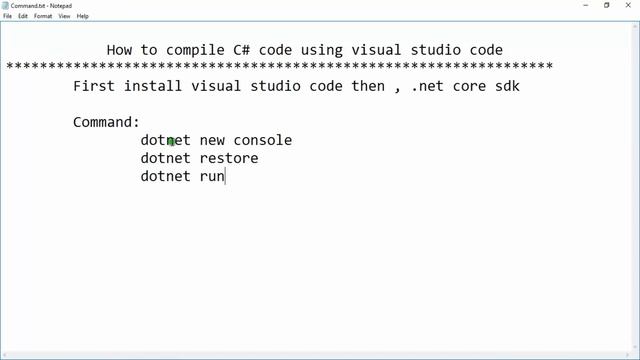The width and height of the screenshot is (640, 360).
Task: Click the asterisk separator line
Action: click(280, 66)
